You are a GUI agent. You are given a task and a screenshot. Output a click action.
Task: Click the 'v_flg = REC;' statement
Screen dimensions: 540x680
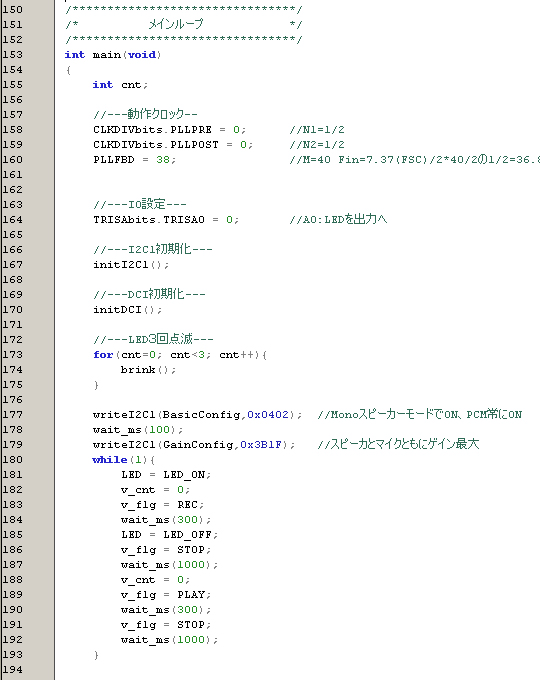coord(163,505)
